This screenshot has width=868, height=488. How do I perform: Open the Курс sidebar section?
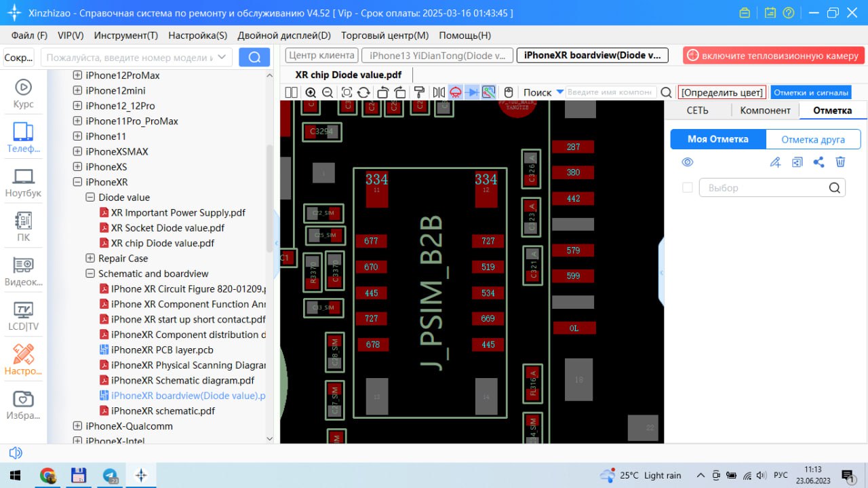click(23, 94)
